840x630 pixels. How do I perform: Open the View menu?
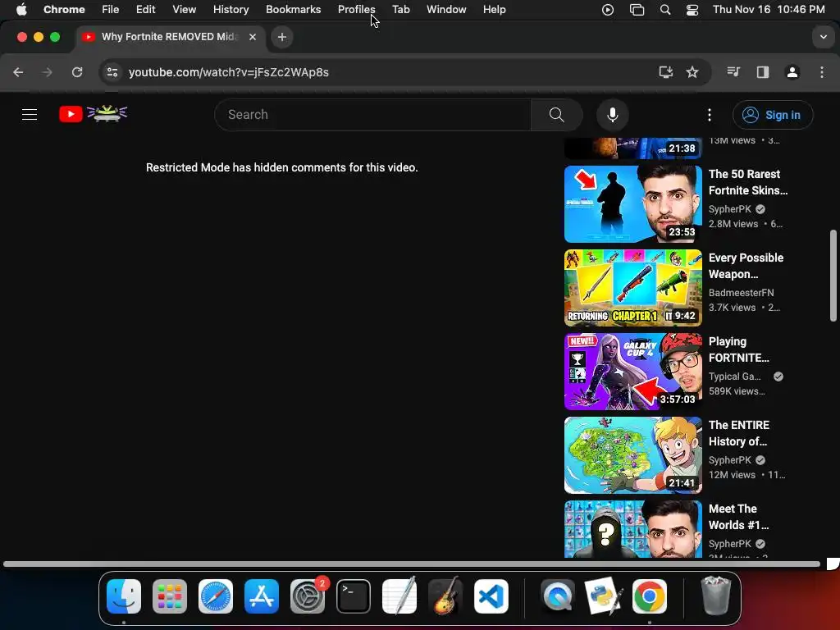click(x=184, y=10)
